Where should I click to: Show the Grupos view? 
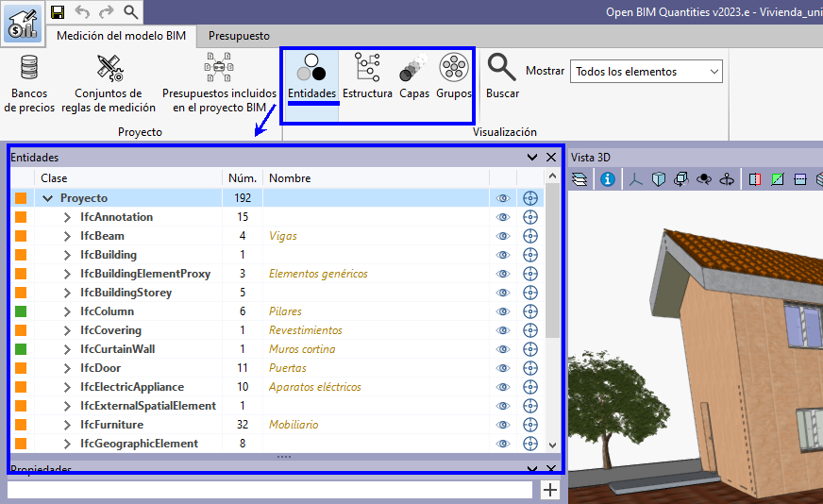click(x=454, y=76)
